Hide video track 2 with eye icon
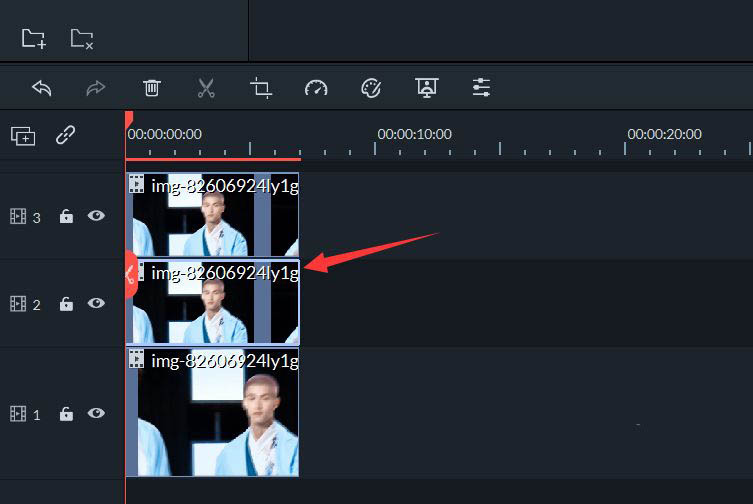This screenshot has height=504, width=753. pyautogui.click(x=96, y=303)
